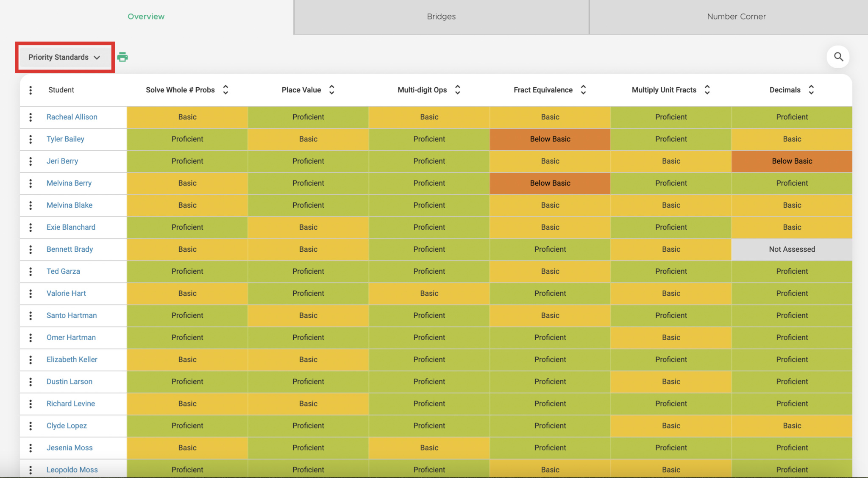The image size is (868, 478).
Task: Open row menu for Jesenia Moss
Action: click(x=31, y=447)
